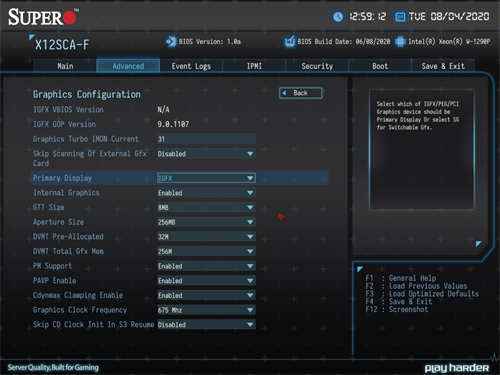Image resolution: width=500 pixels, height=375 pixels.
Task: Open the GTT Size dropdown
Action: click(206, 207)
